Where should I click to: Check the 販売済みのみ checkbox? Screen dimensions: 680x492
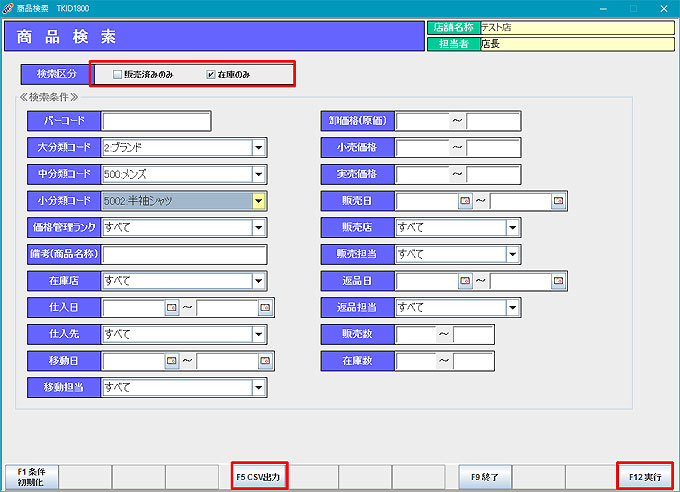click(117, 75)
